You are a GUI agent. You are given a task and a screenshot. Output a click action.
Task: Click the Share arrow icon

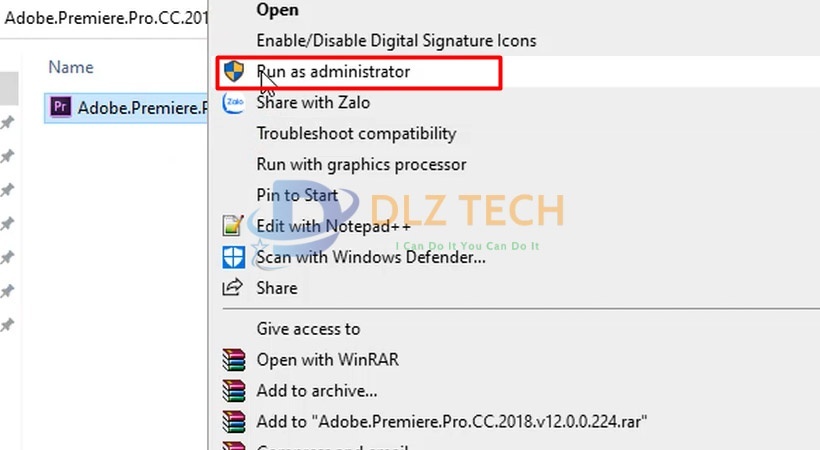tap(233, 288)
